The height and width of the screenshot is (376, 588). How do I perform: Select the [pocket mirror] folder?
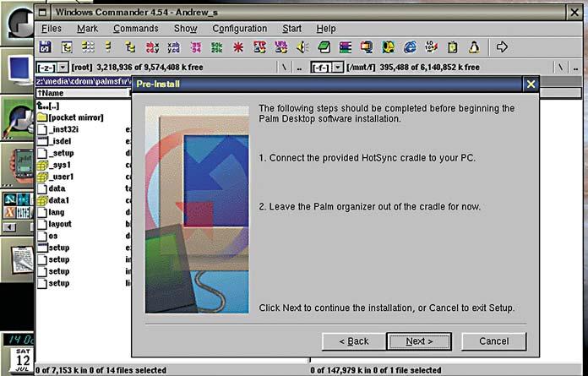[70, 117]
